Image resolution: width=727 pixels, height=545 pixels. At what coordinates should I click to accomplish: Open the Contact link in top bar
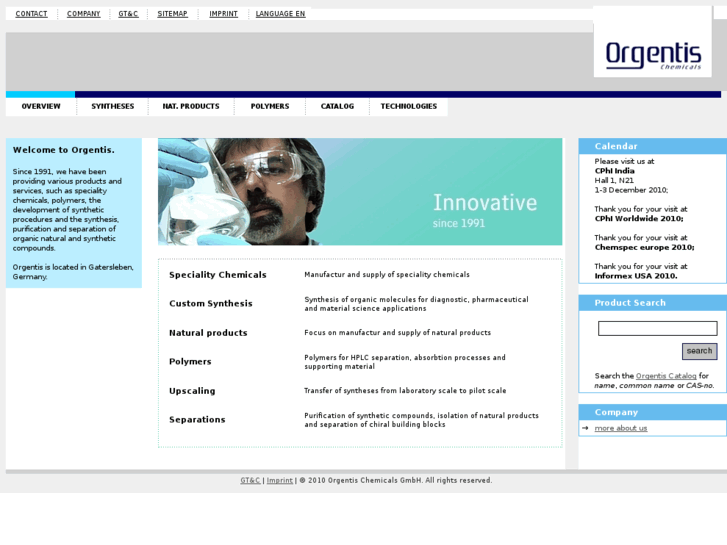pyautogui.click(x=32, y=14)
